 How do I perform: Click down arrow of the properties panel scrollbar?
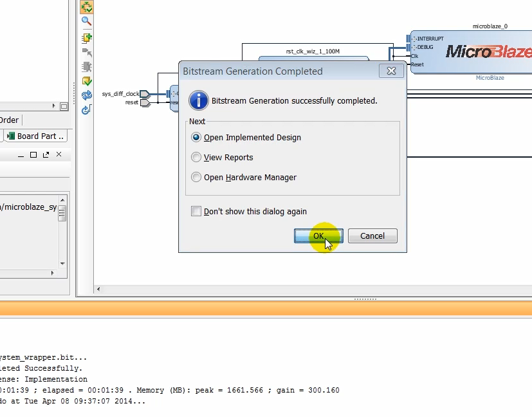(x=62, y=263)
